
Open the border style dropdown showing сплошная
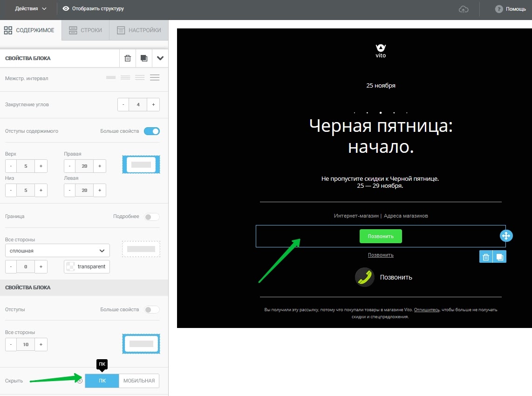[57, 250]
